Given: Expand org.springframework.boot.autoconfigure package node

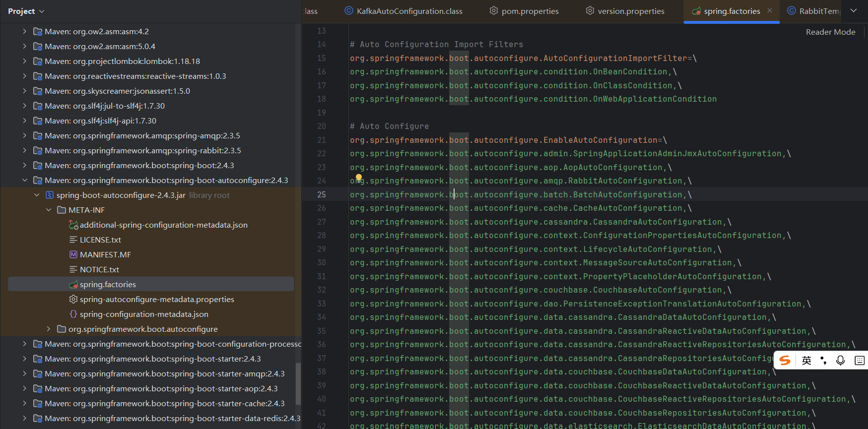Looking at the screenshot, I should [49, 329].
